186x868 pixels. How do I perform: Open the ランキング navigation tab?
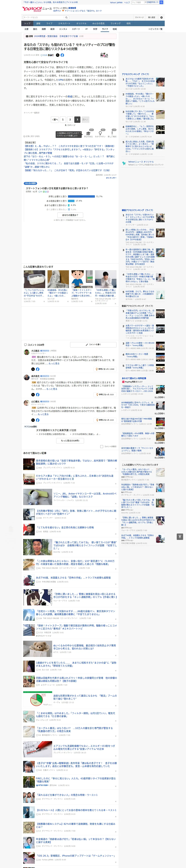click(115, 23)
